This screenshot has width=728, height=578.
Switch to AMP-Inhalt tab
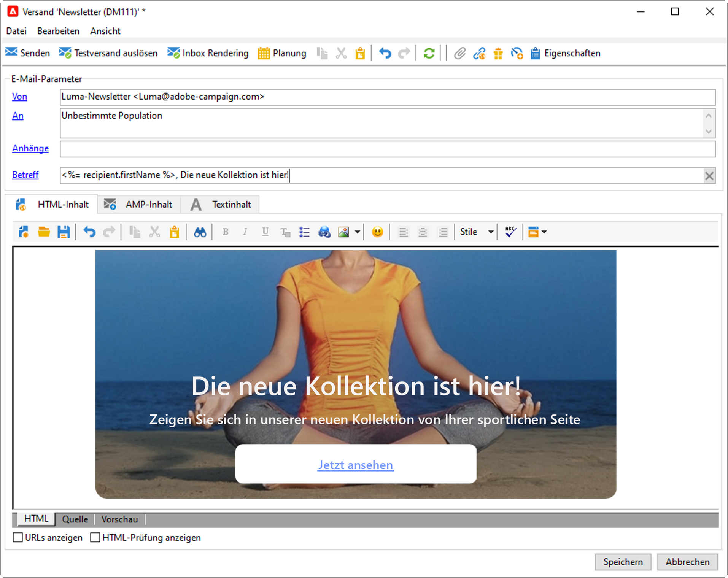138,205
